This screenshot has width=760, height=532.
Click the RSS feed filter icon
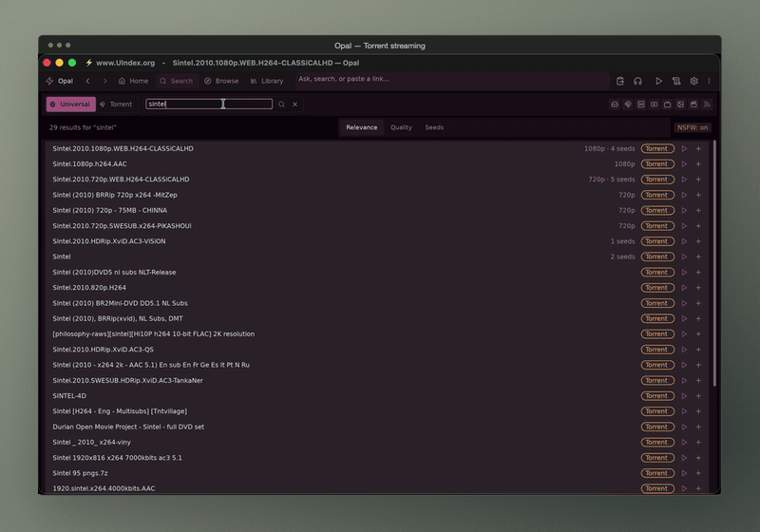tap(707, 104)
